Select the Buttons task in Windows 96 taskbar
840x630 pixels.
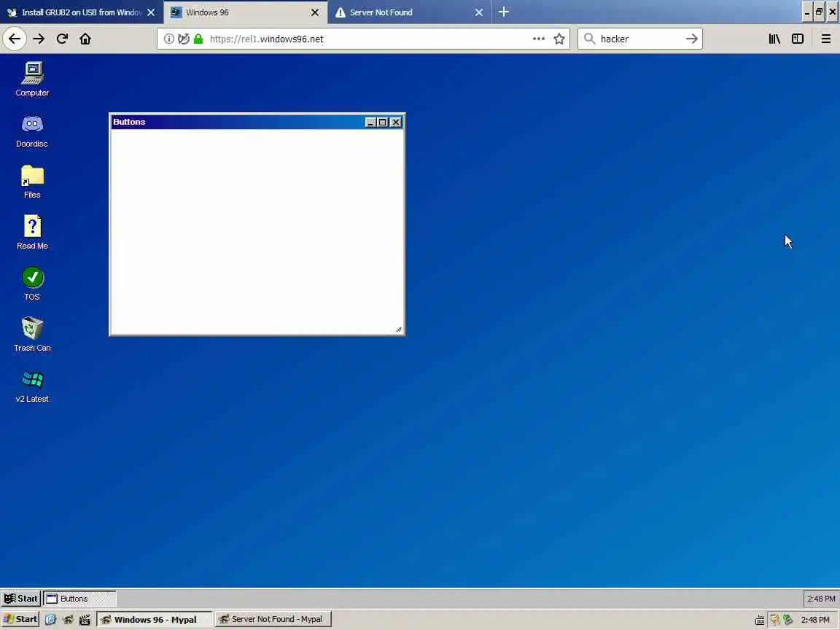click(79, 599)
